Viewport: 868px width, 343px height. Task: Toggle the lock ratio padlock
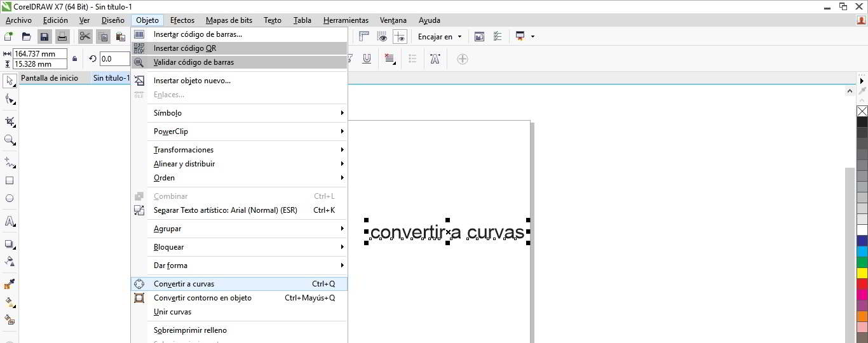click(x=75, y=59)
